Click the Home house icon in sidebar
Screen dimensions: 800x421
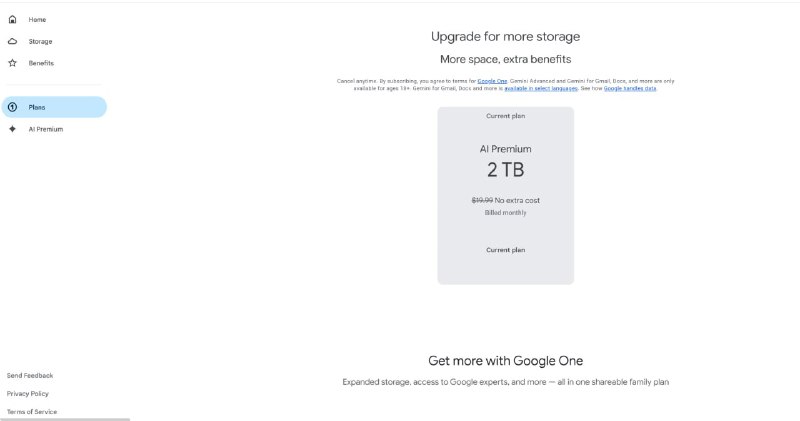(x=12, y=20)
